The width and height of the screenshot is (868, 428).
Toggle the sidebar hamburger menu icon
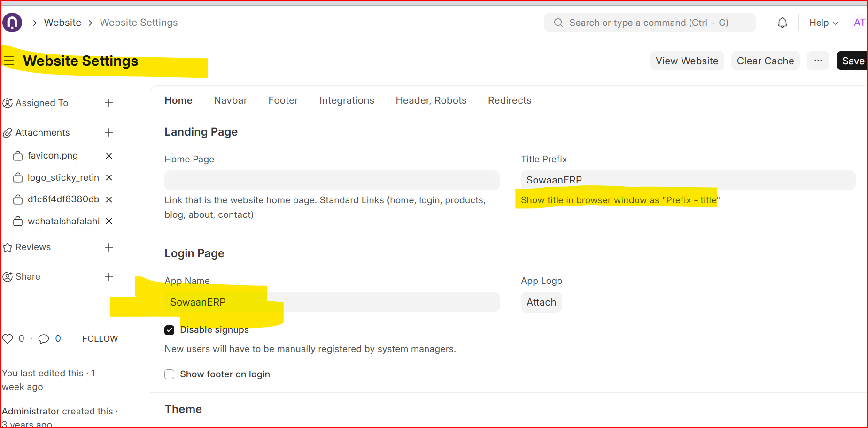click(x=9, y=61)
